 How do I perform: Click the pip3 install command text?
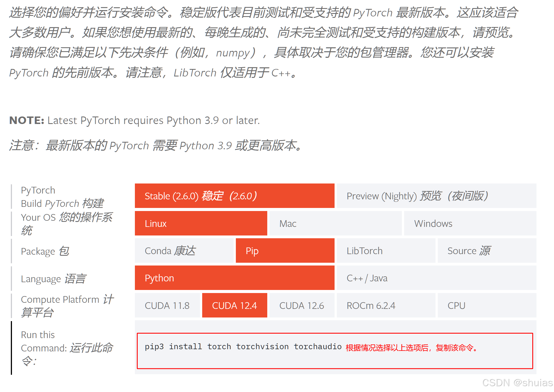click(243, 346)
